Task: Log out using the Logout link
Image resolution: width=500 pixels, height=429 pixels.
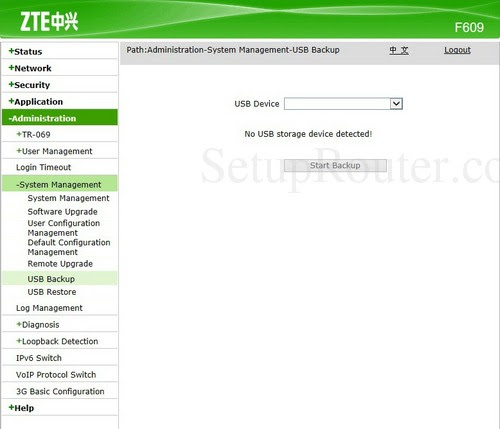Action: [x=457, y=50]
